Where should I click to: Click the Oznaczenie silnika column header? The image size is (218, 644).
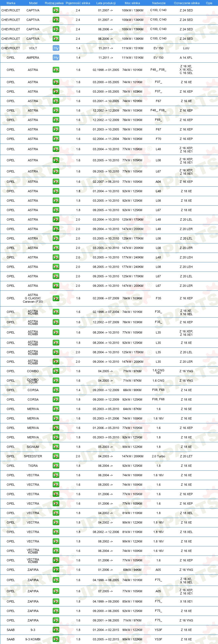pos(186,3)
